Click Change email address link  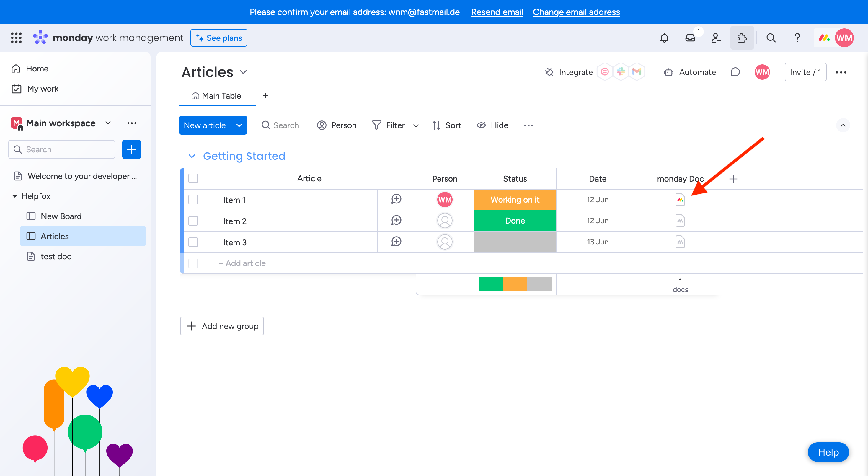(576, 12)
